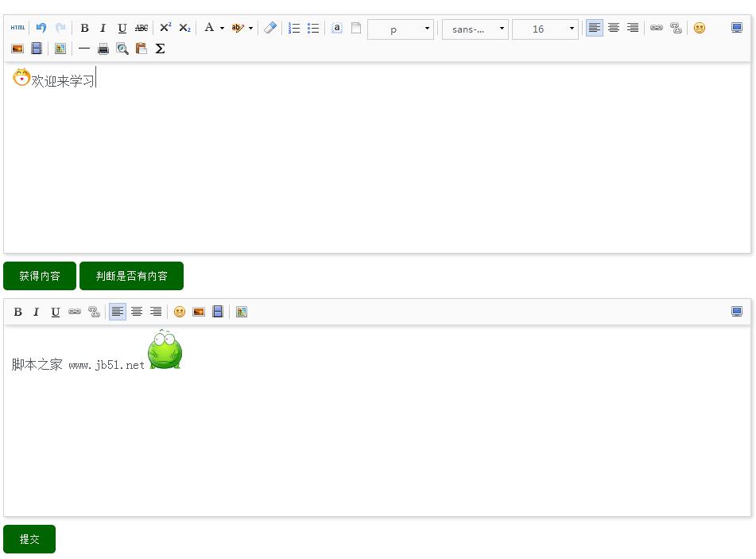Toggle italic in the bottom editor
Image resolution: width=756 pixels, height=559 pixels.
37,312
